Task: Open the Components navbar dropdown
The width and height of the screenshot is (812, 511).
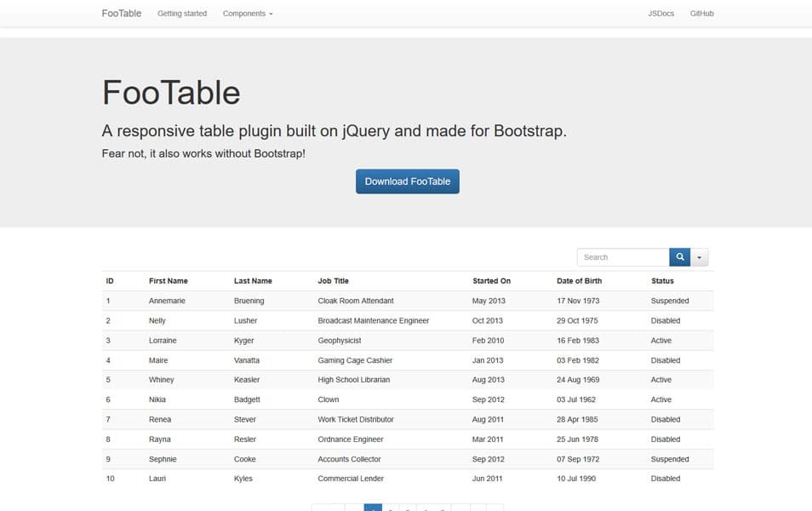Action: [247, 14]
